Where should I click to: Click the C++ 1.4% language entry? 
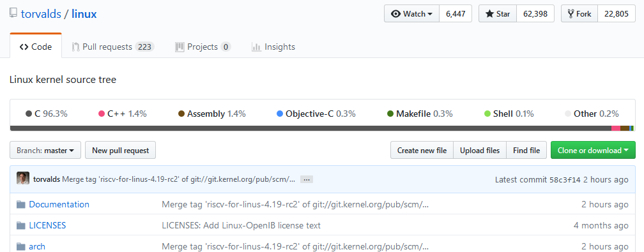(123, 114)
